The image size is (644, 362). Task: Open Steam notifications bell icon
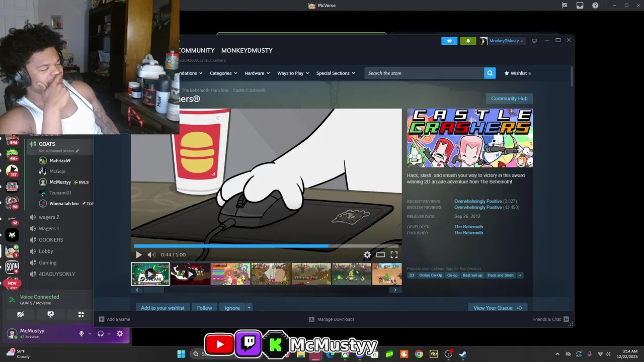(x=468, y=41)
